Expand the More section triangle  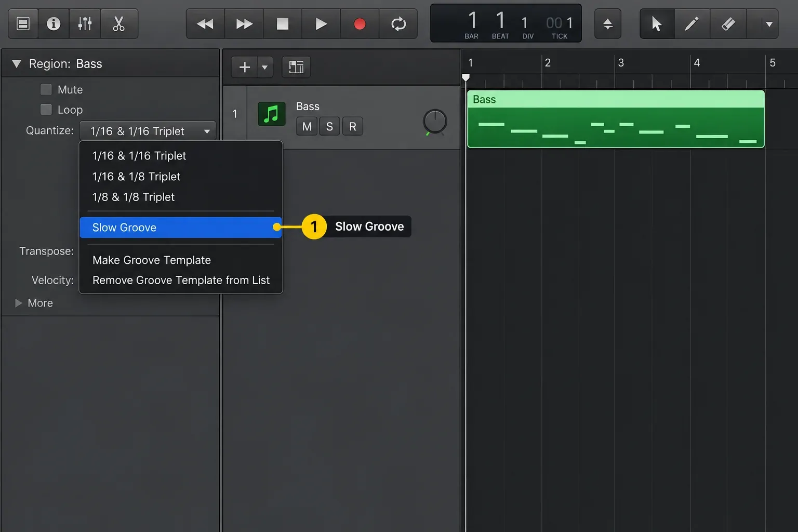[19, 303]
